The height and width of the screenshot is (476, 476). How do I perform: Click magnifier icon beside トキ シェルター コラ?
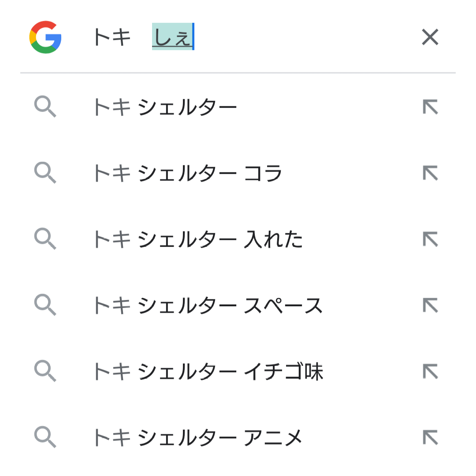click(x=45, y=173)
